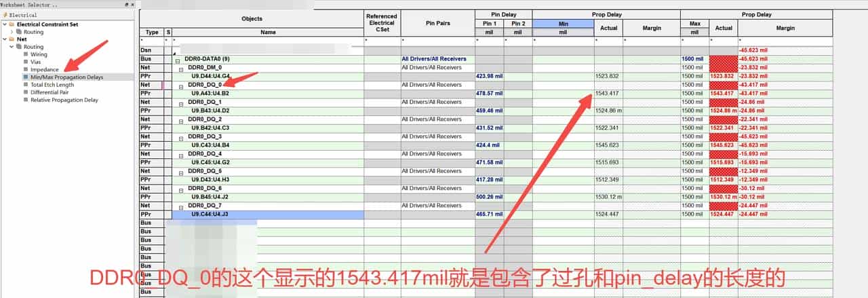The height and width of the screenshot is (298, 868).
Task: Click the Wiring worksheet icon
Action: click(x=25, y=54)
